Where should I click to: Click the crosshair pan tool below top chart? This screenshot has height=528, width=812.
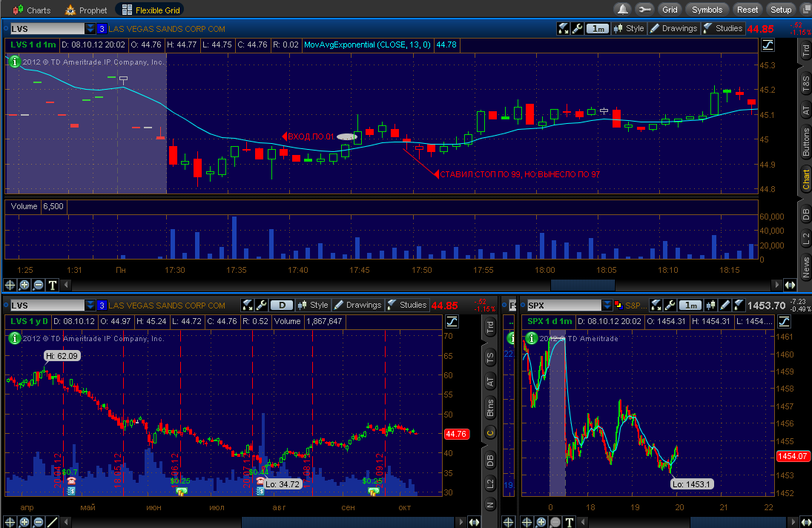pyautogui.click(x=10, y=285)
